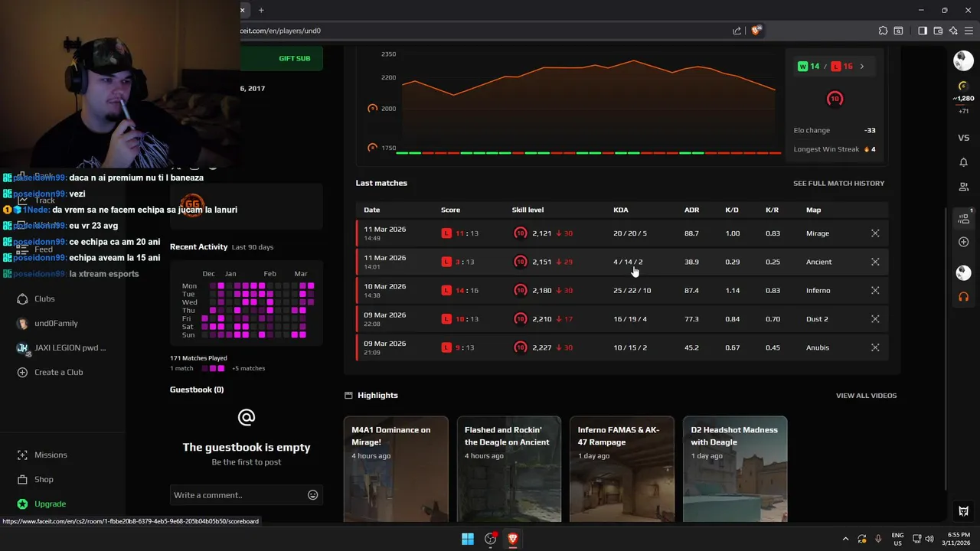Screen dimensions: 980x551
Task: Open the party chat icon with badge
Action: pyautogui.click(x=963, y=218)
